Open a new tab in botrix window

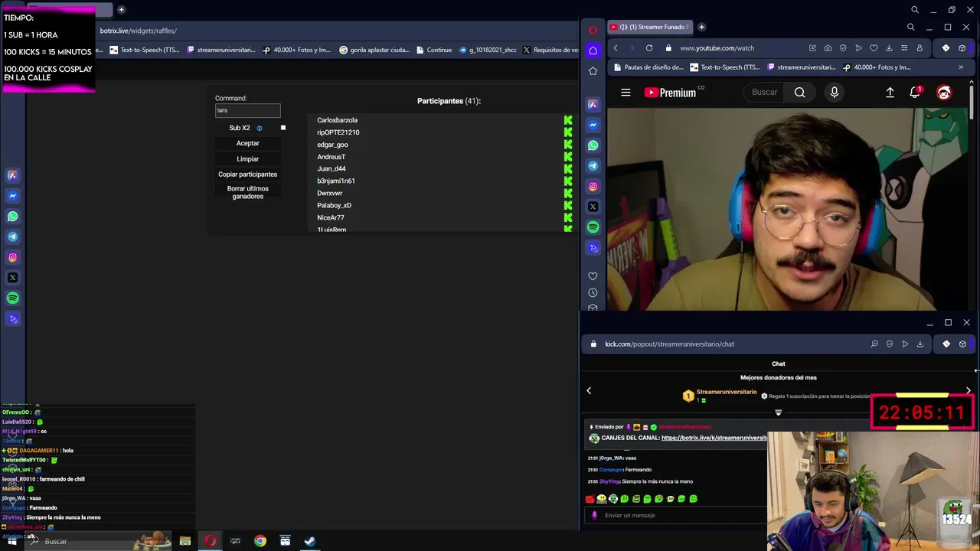[x=121, y=10]
